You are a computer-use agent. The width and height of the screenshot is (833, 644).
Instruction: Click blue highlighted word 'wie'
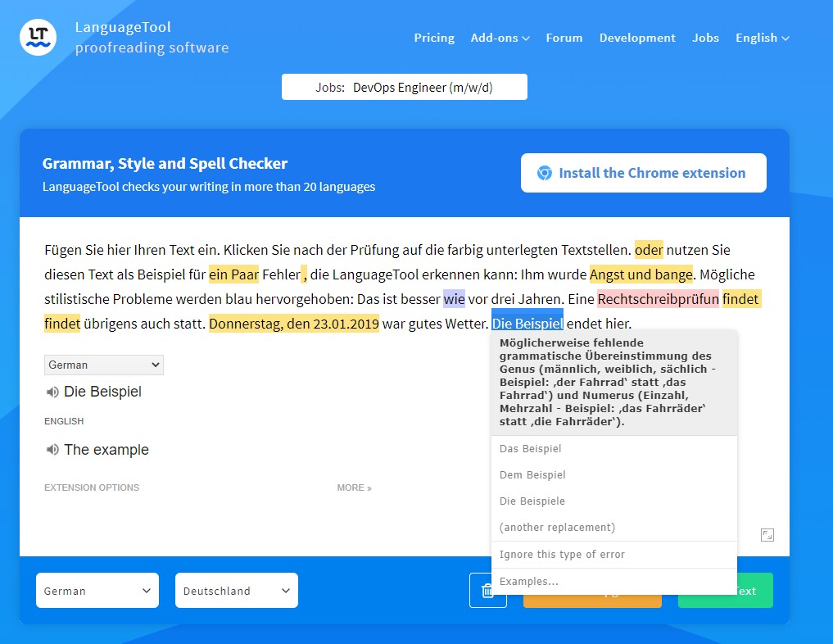(455, 298)
